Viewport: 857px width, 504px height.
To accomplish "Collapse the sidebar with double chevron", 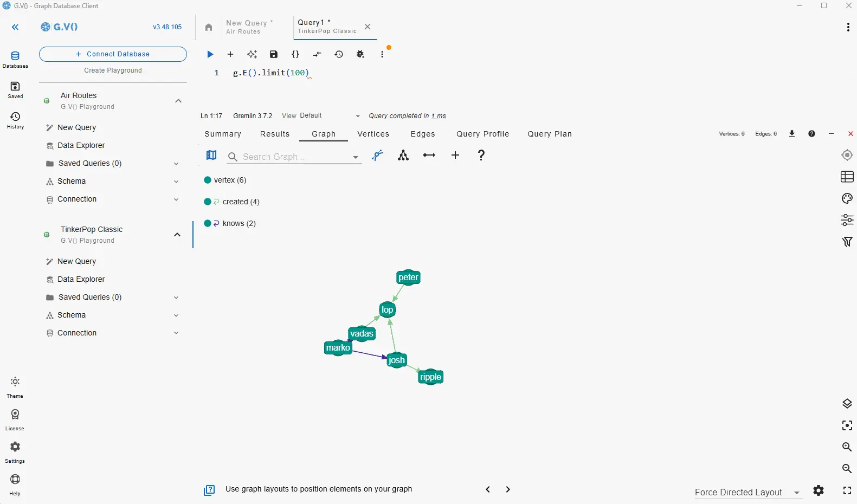I will click(x=15, y=27).
